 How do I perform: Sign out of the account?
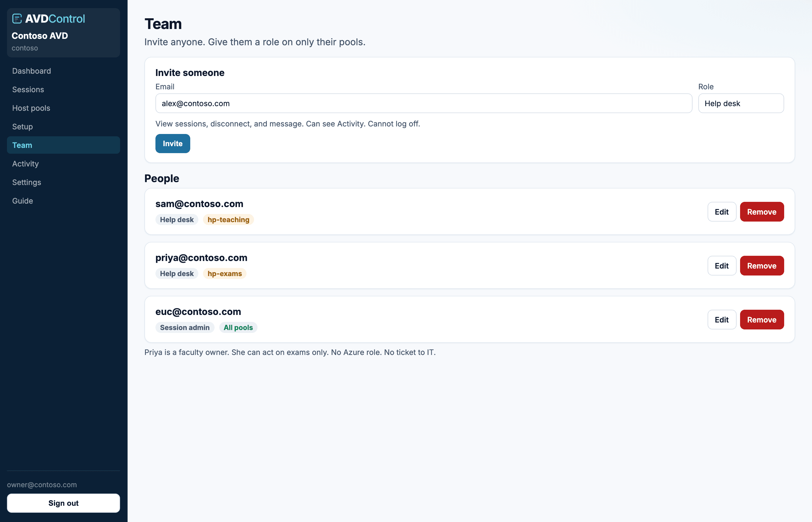coord(64,503)
